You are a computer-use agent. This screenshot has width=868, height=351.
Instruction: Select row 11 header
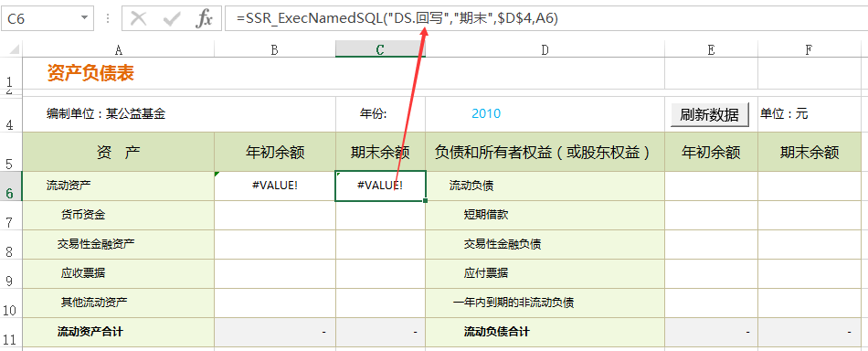(x=11, y=333)
